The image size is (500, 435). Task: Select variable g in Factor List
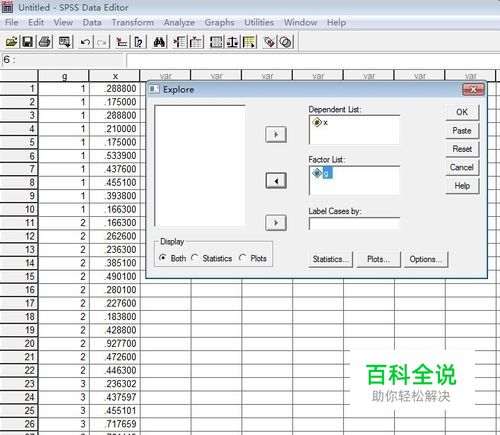pos(322,173)
